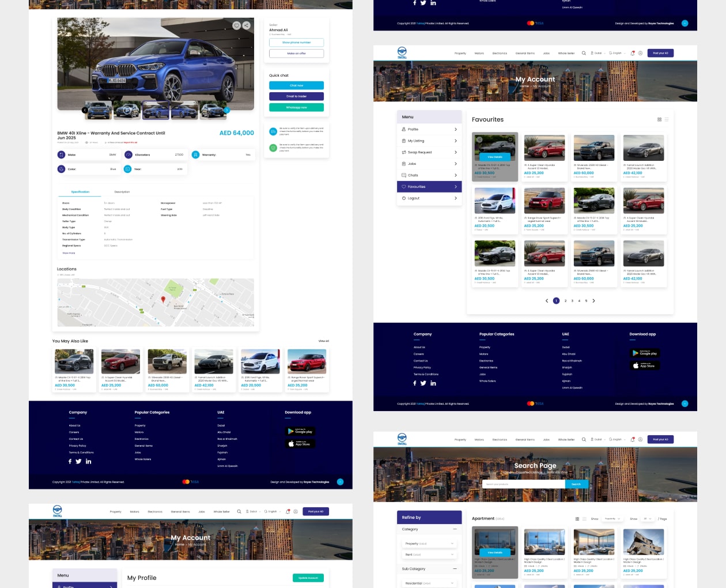The width and height of the screenshot is (726, 588).
Task: Switch Favourites to grid view
Action: point(659,119)
